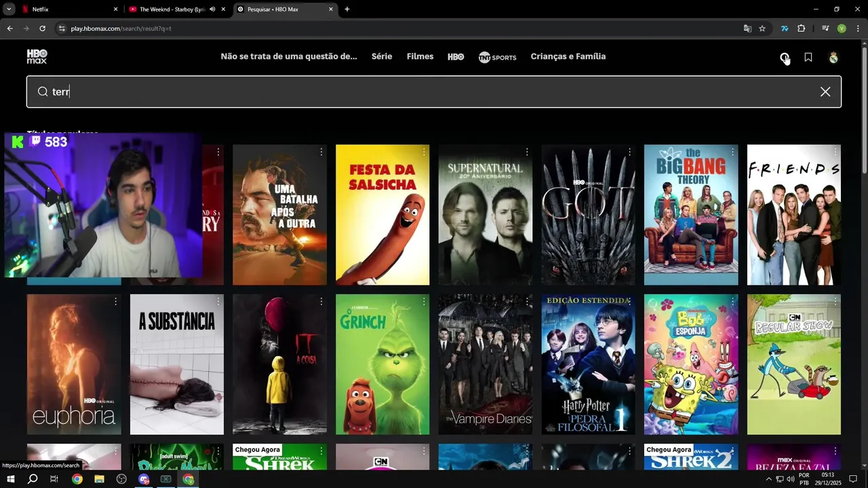The image size is (868, 488).
Task: Open File Explorer from the taskbar
Action: (99, 479)
